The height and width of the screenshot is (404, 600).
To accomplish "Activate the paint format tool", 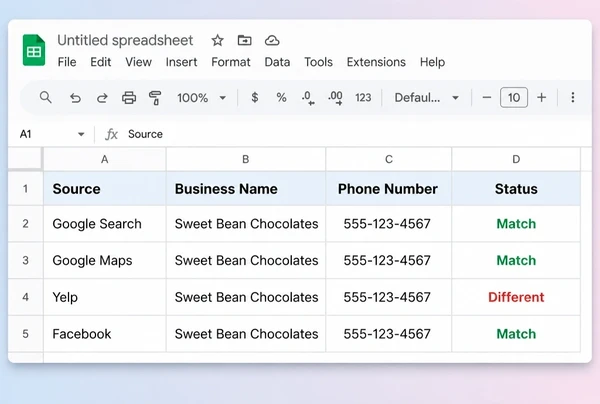I will 155,98.
